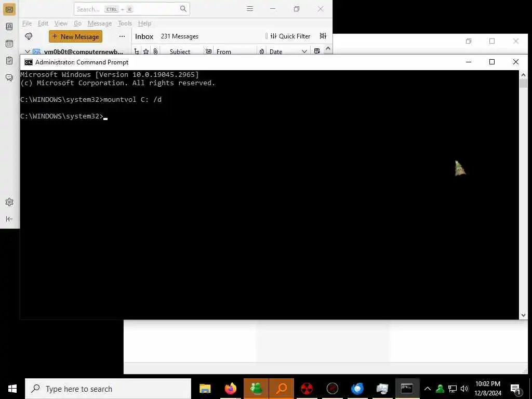
Task: Open the Mail space in Thunderbird sidebar
Action: (9, 9)
